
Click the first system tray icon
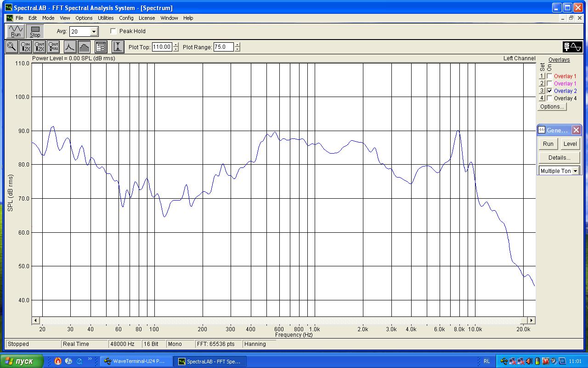504,361
